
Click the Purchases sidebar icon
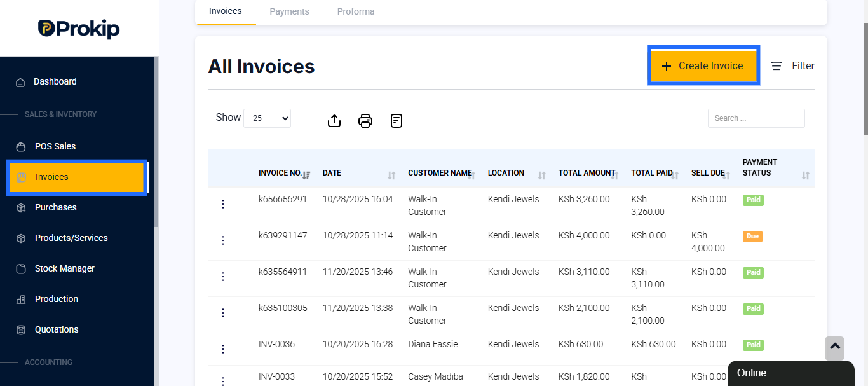tap(21, 207)
